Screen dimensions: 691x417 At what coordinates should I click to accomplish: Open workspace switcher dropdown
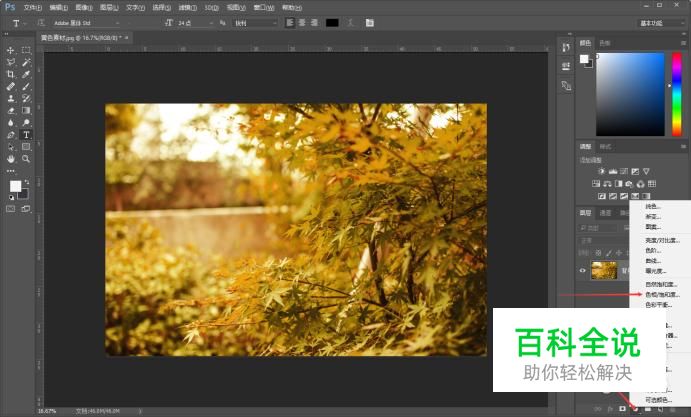pos(661,23)
